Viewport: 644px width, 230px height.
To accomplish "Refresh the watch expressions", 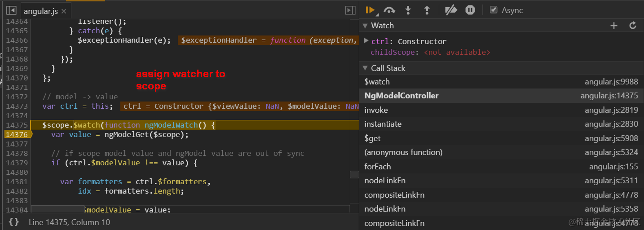I will (x=633, y=26).
